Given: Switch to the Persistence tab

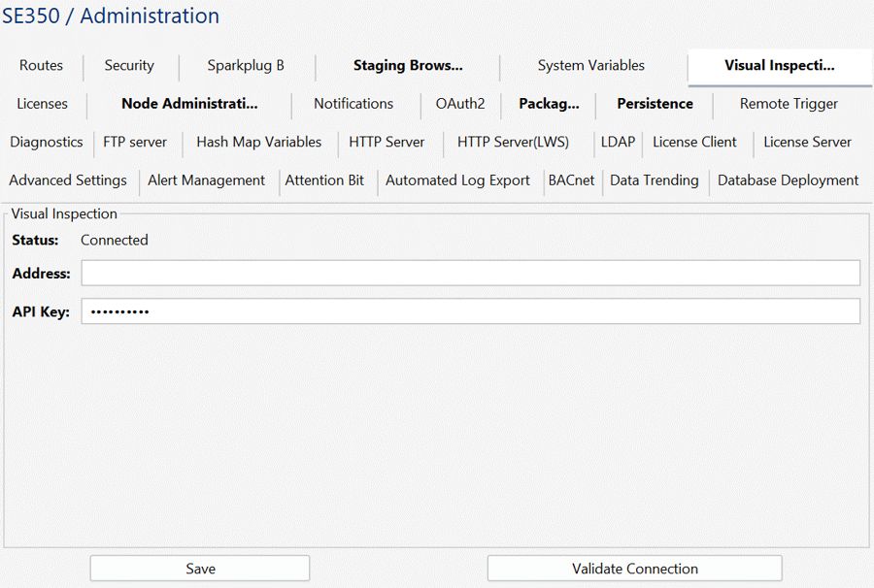Looking at the screenshot, I should point(655,104).
